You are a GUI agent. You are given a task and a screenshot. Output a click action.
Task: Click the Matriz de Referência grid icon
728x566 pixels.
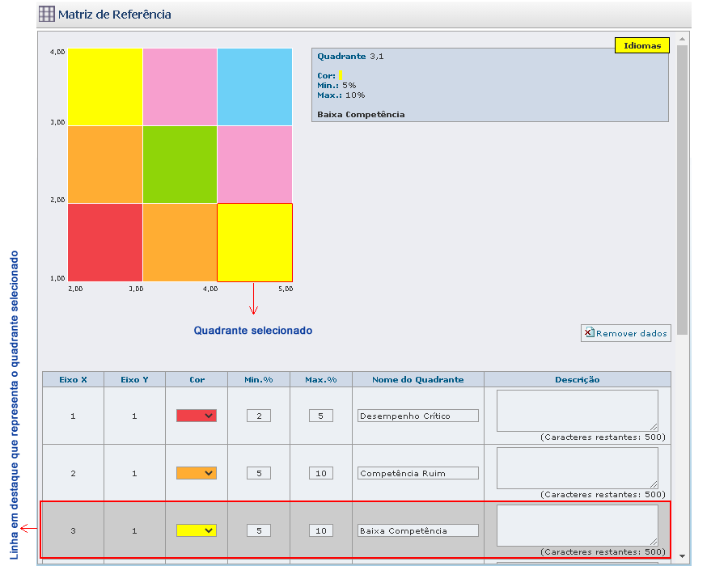click(48, 14)
